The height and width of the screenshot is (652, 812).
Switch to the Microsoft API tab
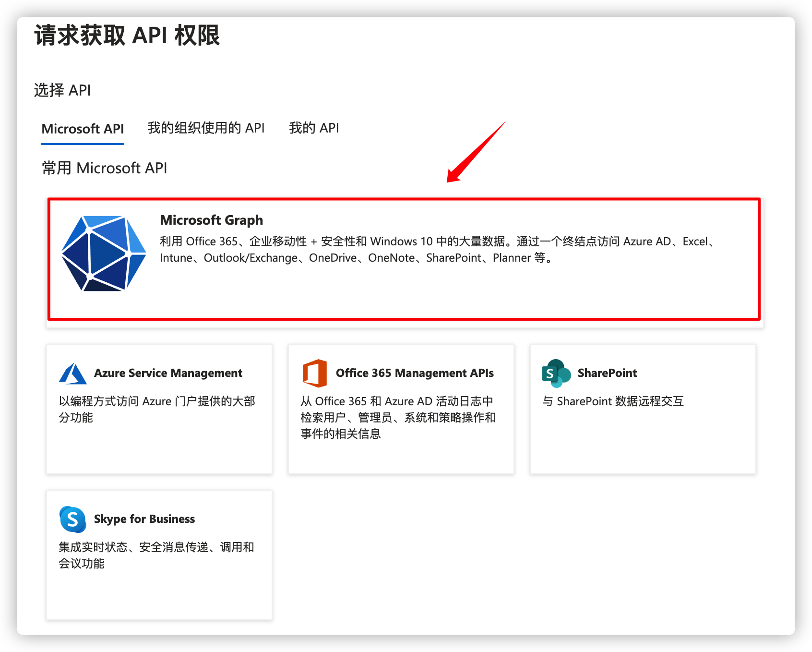pyautogui.click(x=83, y=129)
